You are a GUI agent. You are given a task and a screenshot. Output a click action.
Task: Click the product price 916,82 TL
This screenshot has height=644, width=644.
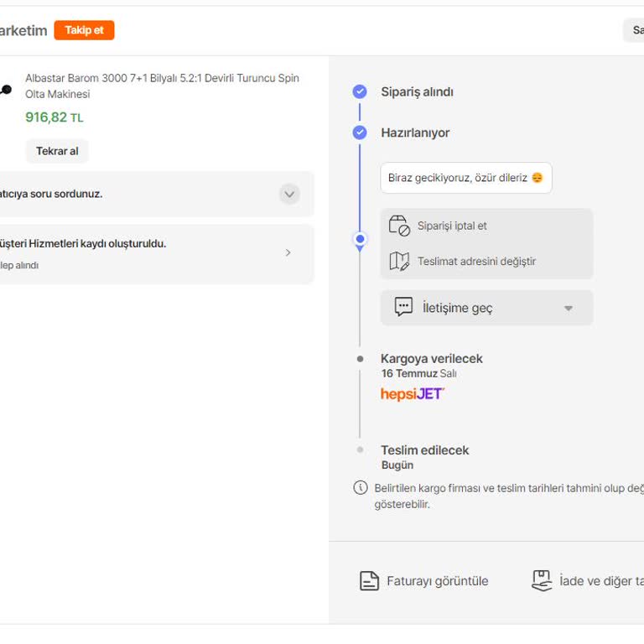click(x=55, y=117)
